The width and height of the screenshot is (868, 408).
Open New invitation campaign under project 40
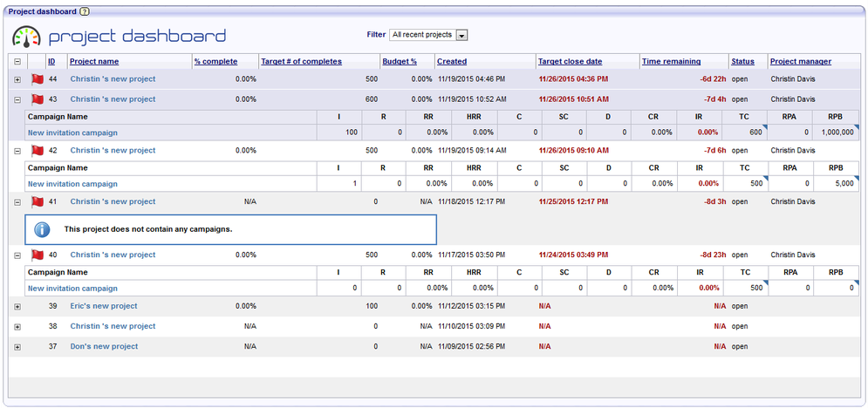72,289
